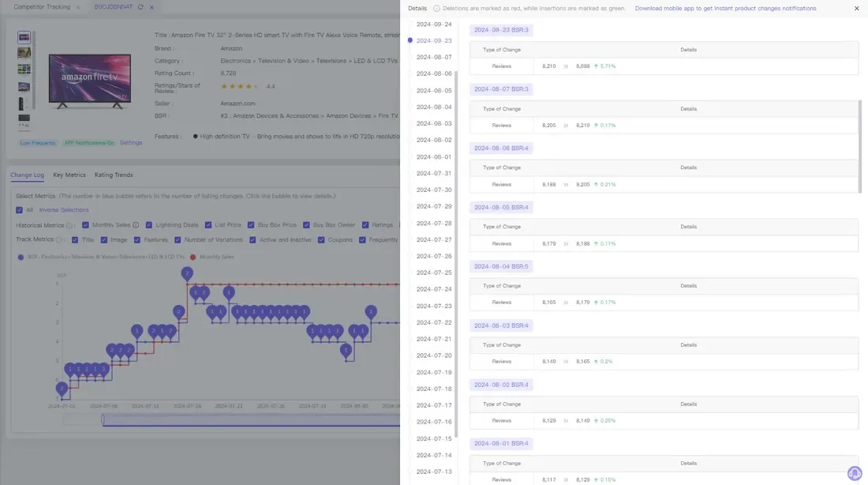Uncheck the Buy Box Owner checkbox

click(x=306, y=225)
